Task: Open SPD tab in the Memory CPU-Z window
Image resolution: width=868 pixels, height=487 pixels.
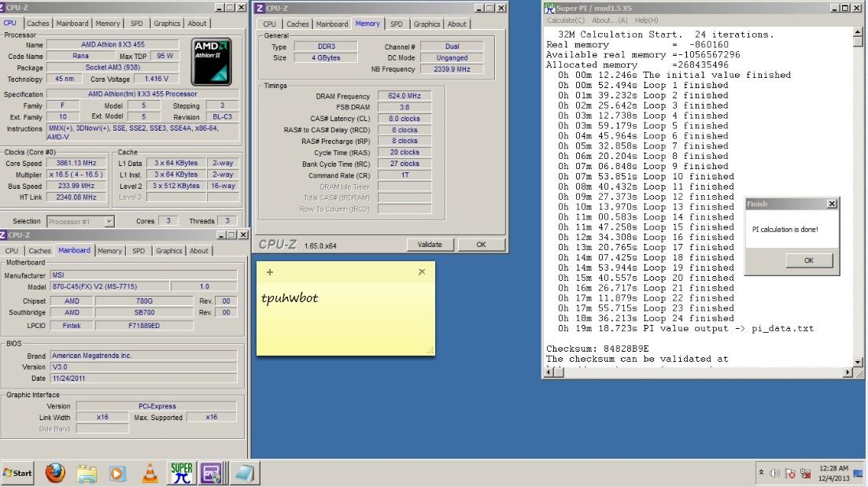Action: [397, 24]
